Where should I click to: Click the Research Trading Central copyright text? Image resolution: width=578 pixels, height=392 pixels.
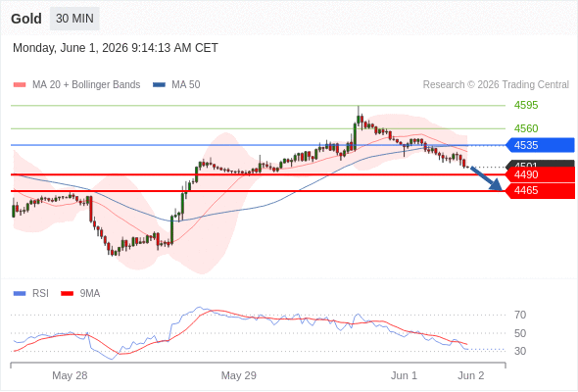click(x=496, y=85)
